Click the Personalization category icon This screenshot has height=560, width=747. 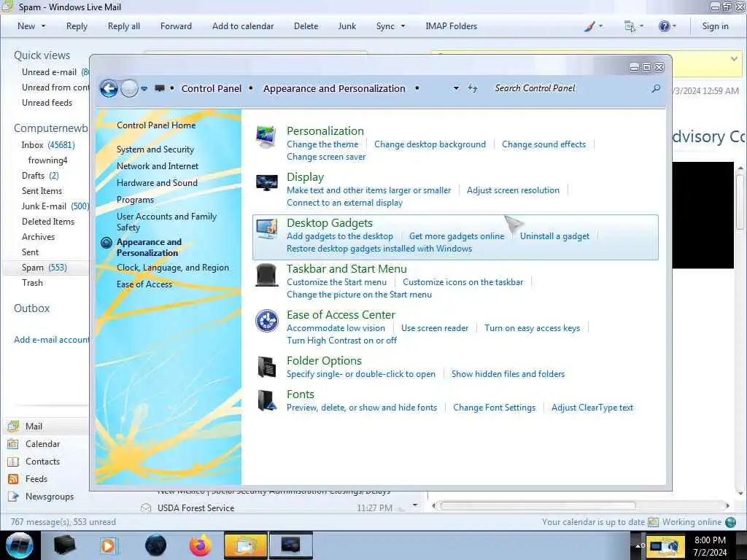tap(266, 137)
